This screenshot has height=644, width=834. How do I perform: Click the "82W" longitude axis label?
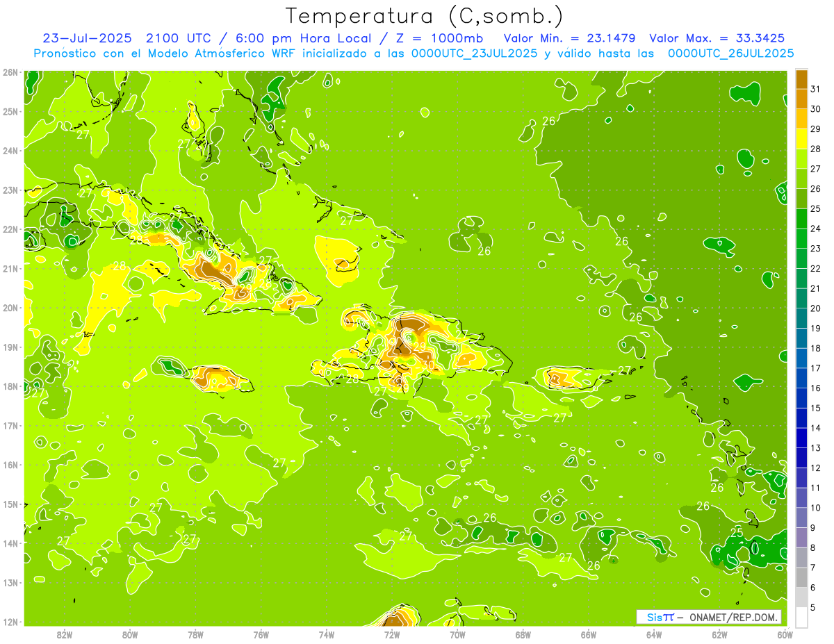[65, 634]
